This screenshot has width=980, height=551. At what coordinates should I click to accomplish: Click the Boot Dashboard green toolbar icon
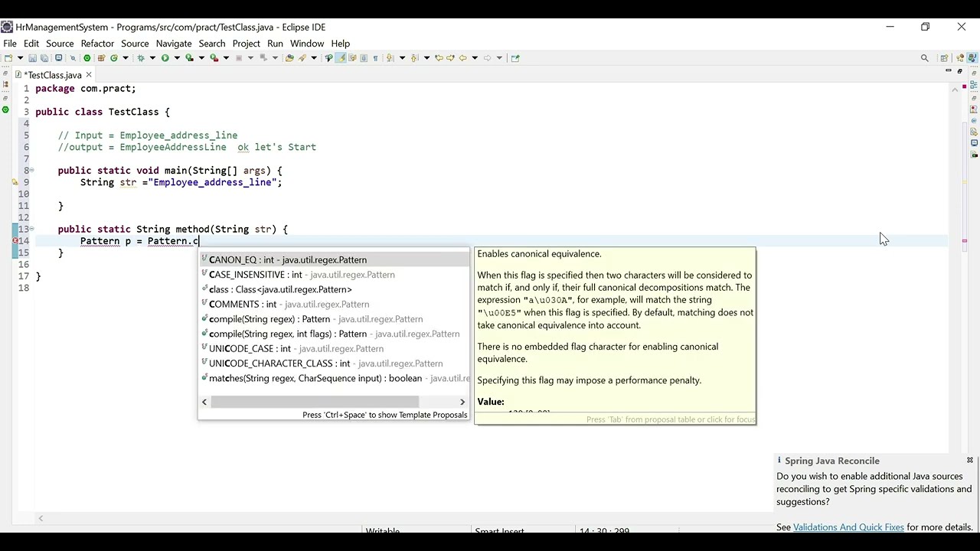click(87, 57)
